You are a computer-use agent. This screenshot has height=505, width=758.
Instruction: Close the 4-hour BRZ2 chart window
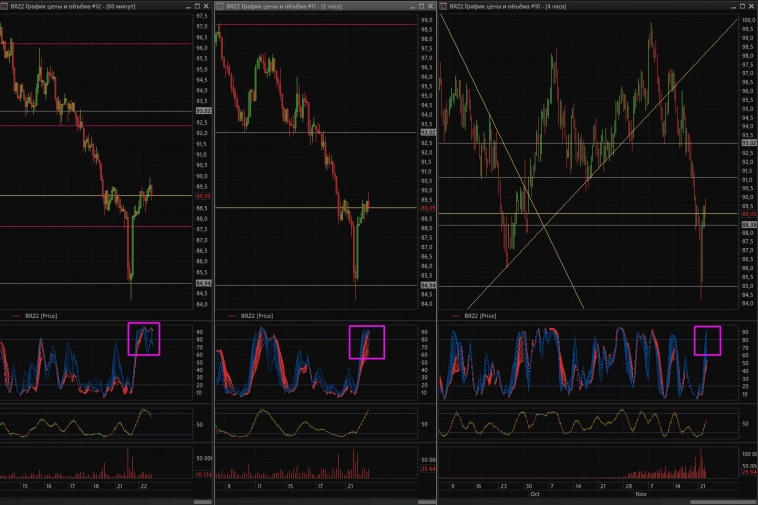(751, 6)
